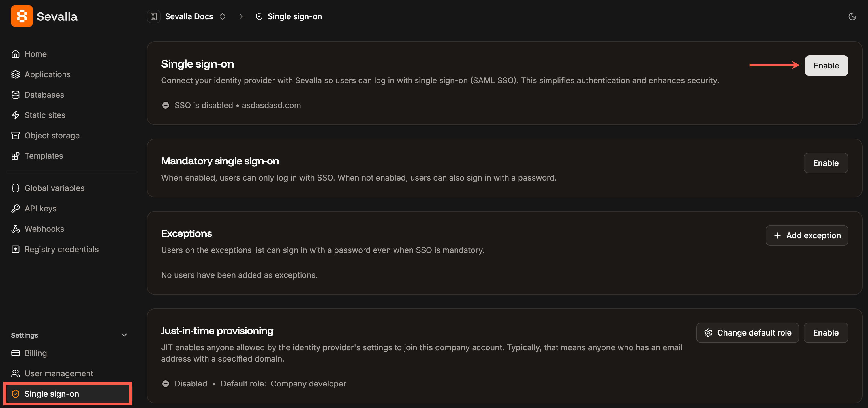Select the Templates sidebar icon
The width and height of the screenshot is (868, 408).
(16, 156)
